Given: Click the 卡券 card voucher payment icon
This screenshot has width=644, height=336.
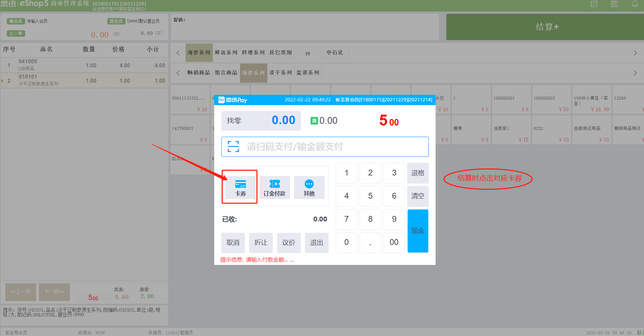Looking at the screenshot, I should tap(240, 188).
